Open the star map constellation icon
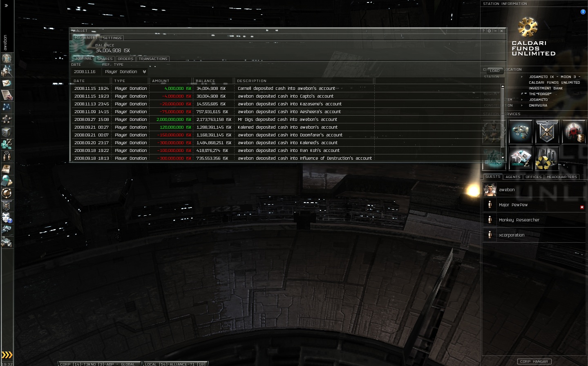 7,107
